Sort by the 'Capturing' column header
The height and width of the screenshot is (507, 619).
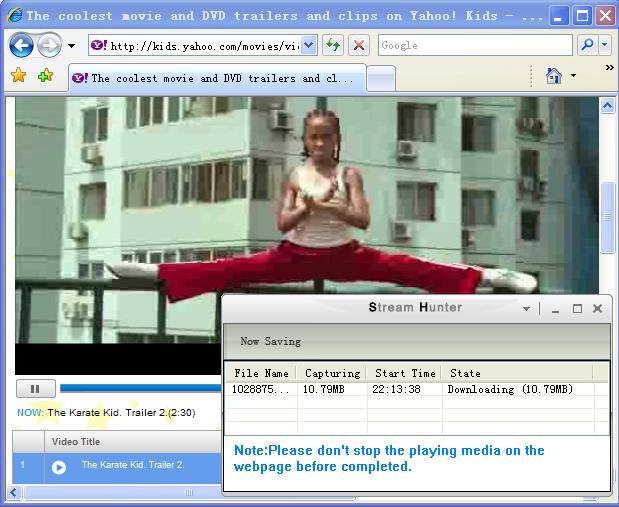pos(332,373)
